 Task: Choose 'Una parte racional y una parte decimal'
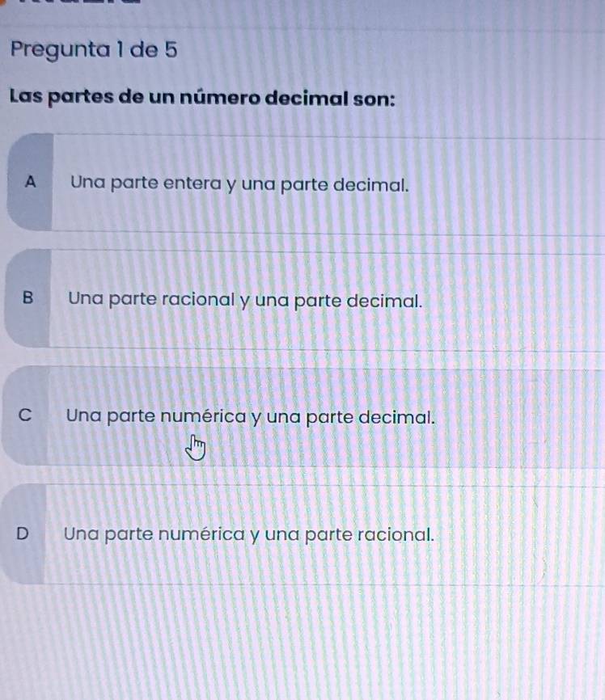tap(246, 300)
